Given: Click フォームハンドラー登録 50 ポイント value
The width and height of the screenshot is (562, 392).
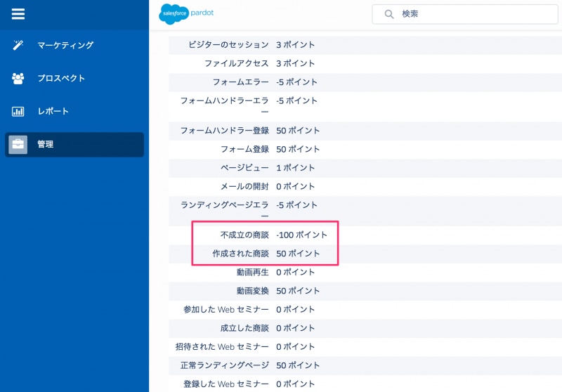Looking at the screenshot, I should (298, 131).
